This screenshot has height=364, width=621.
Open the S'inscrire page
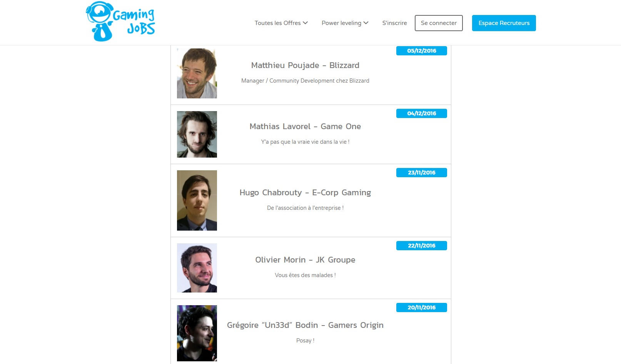[x=394, y=23]
